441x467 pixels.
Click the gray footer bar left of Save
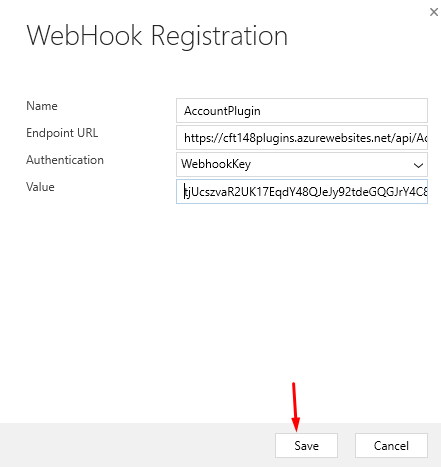137,445
